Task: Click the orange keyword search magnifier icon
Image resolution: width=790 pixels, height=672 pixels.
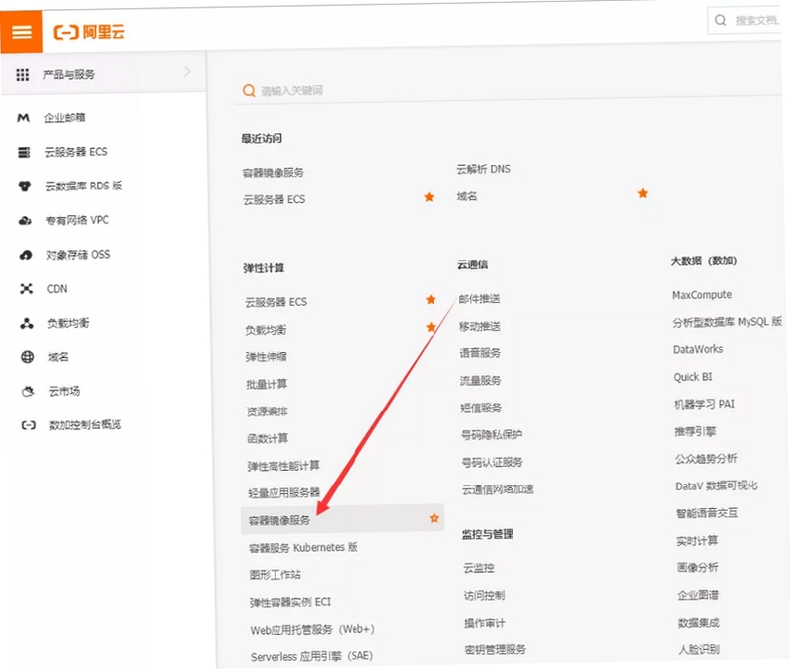Action: (249, 91)
